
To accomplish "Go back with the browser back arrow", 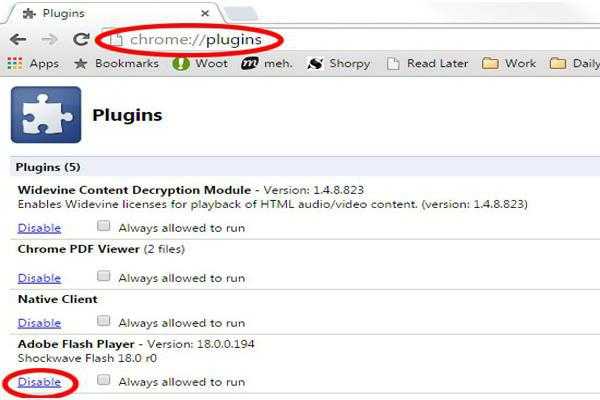I will 18,39.
